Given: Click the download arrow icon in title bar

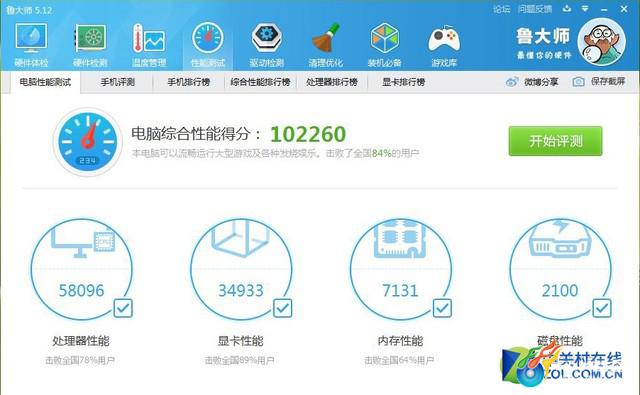Looking at the screenshot, I should point(567,8).
